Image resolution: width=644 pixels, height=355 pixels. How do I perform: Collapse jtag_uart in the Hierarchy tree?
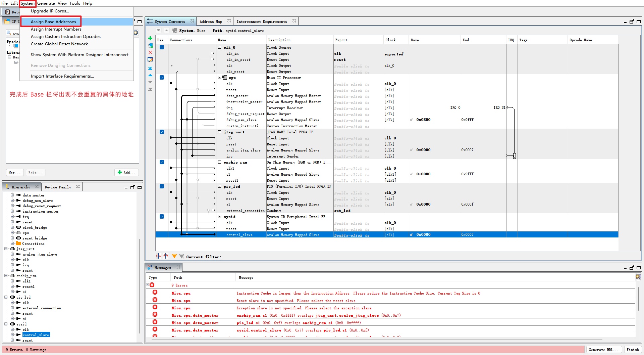[6, 249]
